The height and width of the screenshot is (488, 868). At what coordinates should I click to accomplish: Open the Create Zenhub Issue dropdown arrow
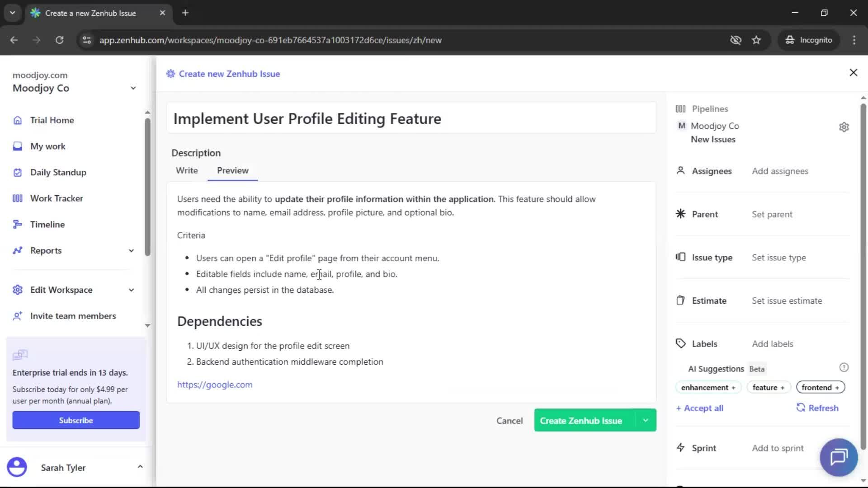pyautogui.click(x=646, y=420)
